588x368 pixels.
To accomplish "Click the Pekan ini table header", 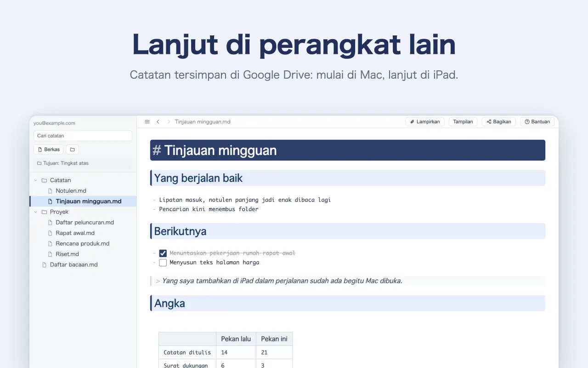I will pos(274,339).
